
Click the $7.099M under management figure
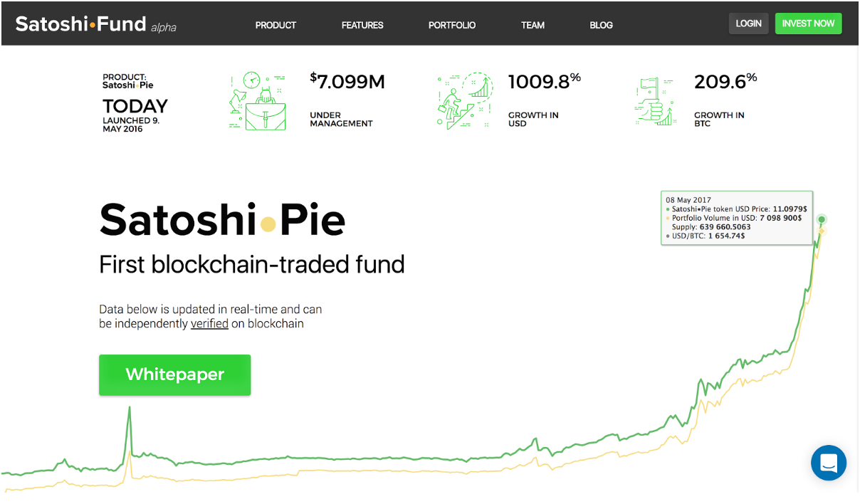click(x=347, y=82)
